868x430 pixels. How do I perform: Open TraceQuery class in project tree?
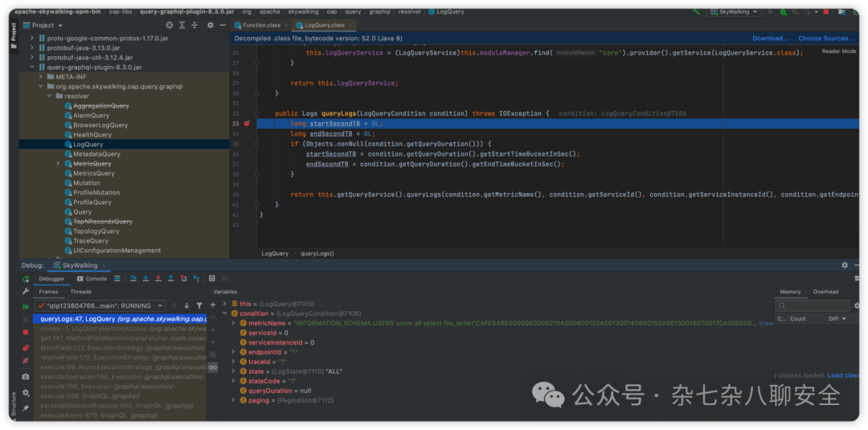91,241
